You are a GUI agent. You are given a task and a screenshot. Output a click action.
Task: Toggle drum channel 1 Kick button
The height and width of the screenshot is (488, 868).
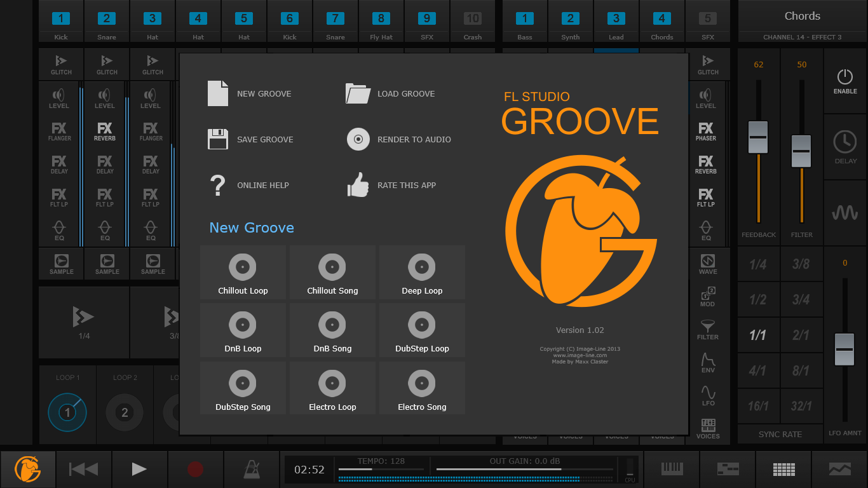point(61,19)
